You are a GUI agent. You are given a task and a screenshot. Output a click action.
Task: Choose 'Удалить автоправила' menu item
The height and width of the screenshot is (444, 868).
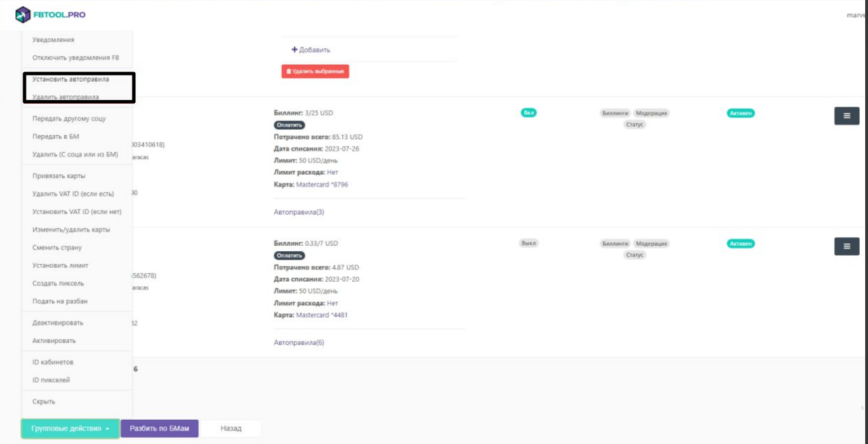point(65,97)
